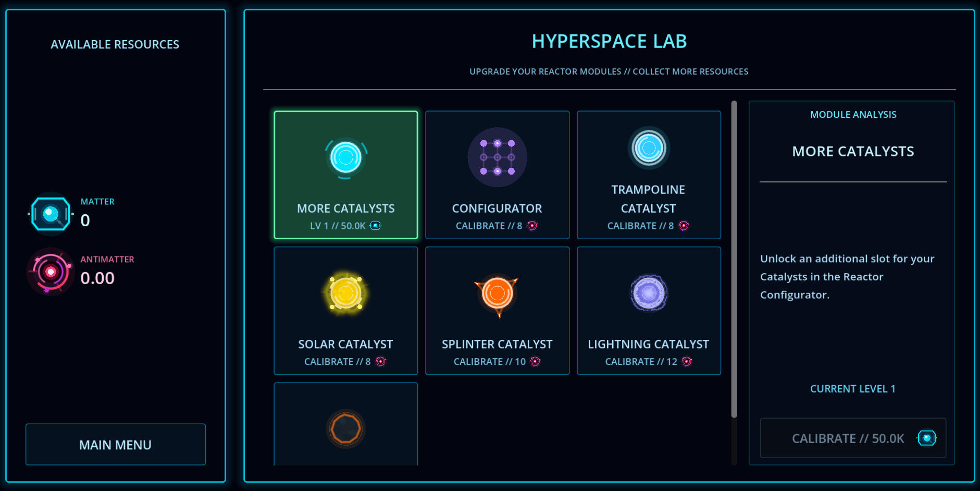Screen dimensions: 980x491
Task: Click the dark orange octagon module icon
Action: coord(346,428)
